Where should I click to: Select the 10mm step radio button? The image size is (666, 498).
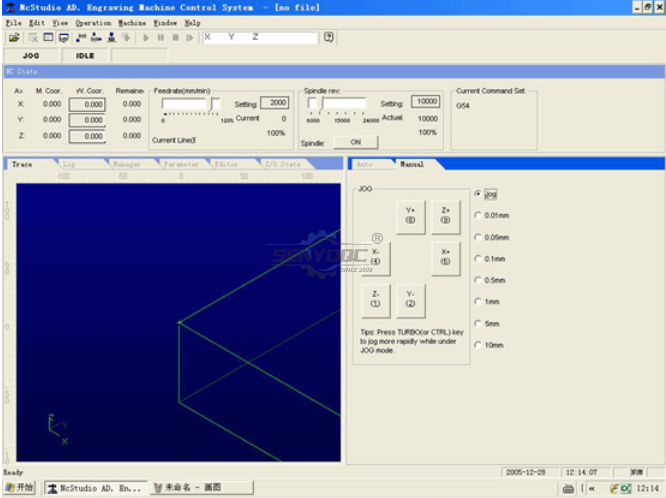(x=478, y=345)
